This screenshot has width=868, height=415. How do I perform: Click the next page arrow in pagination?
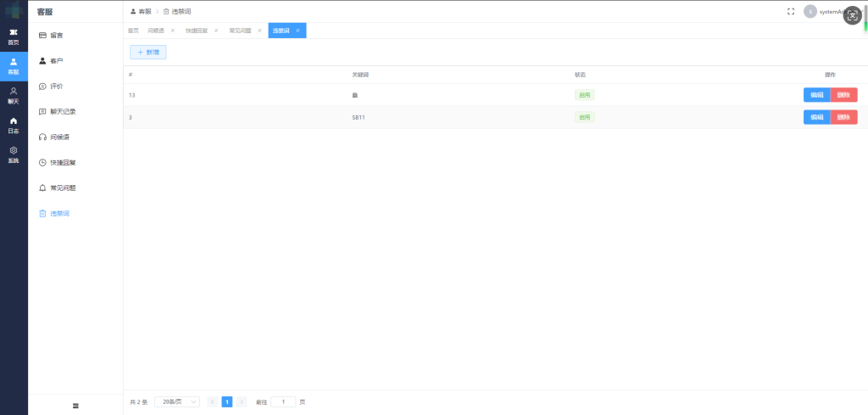coord(242,401)
